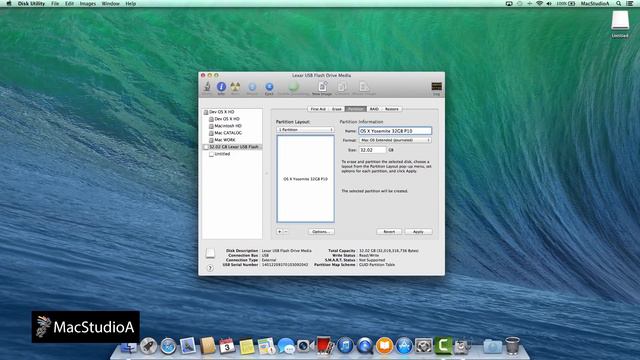Viewport: 640px width, 360px height.
Task: Open the Info toolbar icon
Action: coord(221,87)
